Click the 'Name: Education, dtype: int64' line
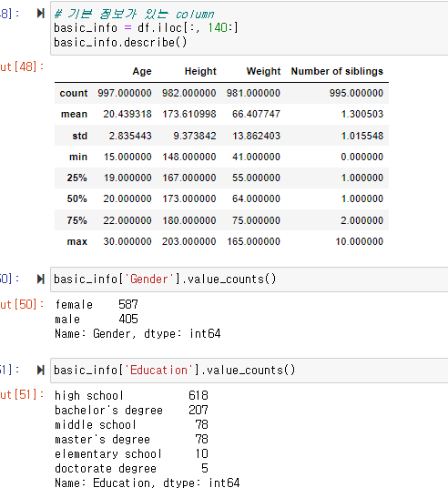This screenshot has width=448, height=498. 148,483
